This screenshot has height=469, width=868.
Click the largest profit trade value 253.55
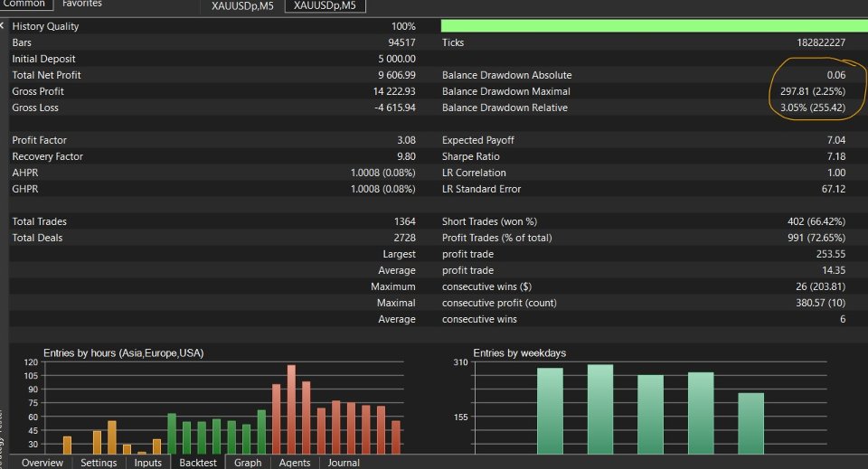831,255
